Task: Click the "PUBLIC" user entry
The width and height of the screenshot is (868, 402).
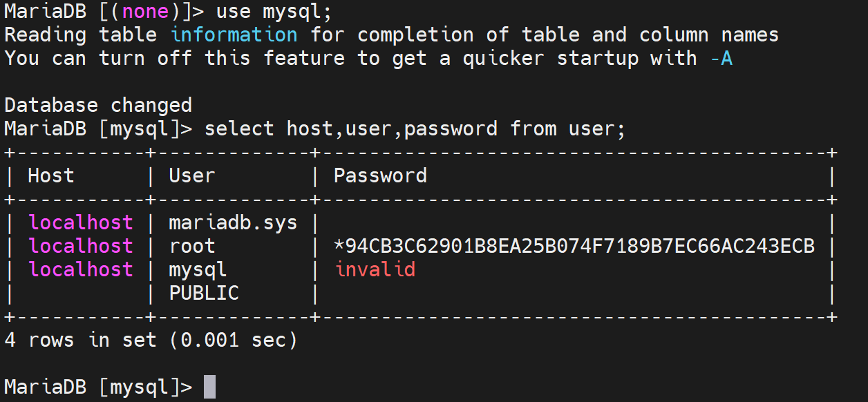Action: (204, 293)
